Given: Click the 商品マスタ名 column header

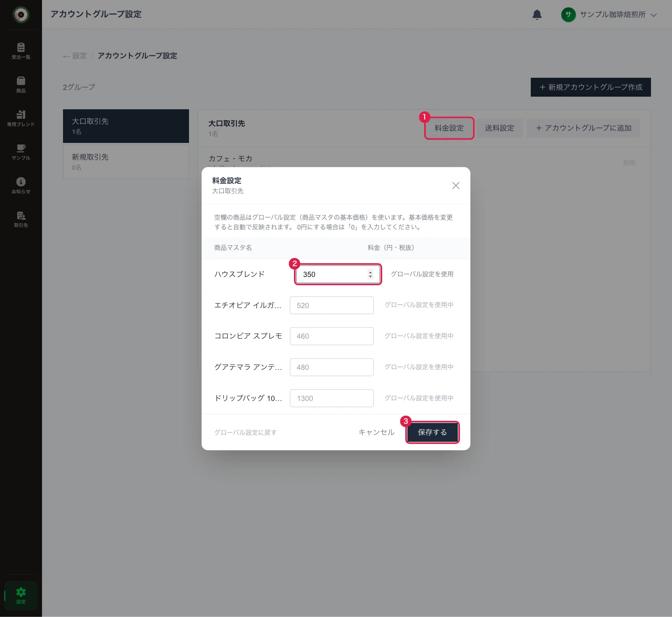Looking at the screenshot, I should click(233, 248).
